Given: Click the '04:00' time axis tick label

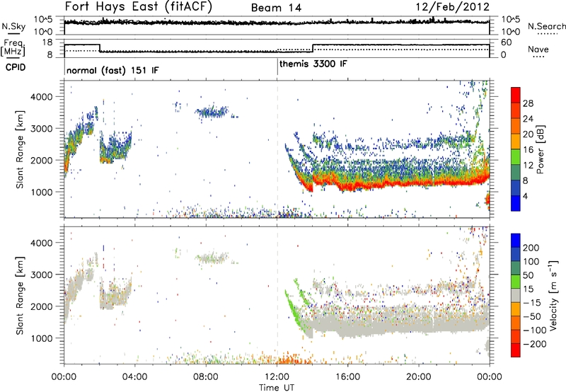Looking at the screenshot, I should [x=135, y=377].
